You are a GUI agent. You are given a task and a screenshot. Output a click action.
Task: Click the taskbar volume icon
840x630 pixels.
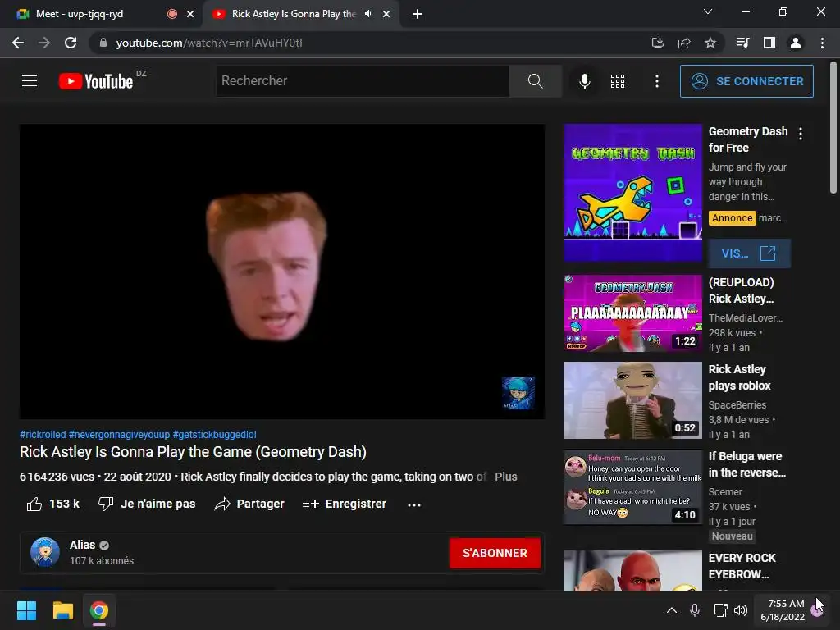tap(741, 610)
